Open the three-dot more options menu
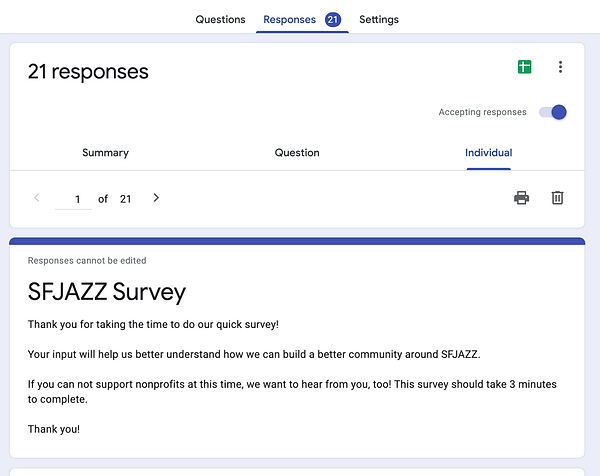600x476 pixels. [x=560, y=67]
